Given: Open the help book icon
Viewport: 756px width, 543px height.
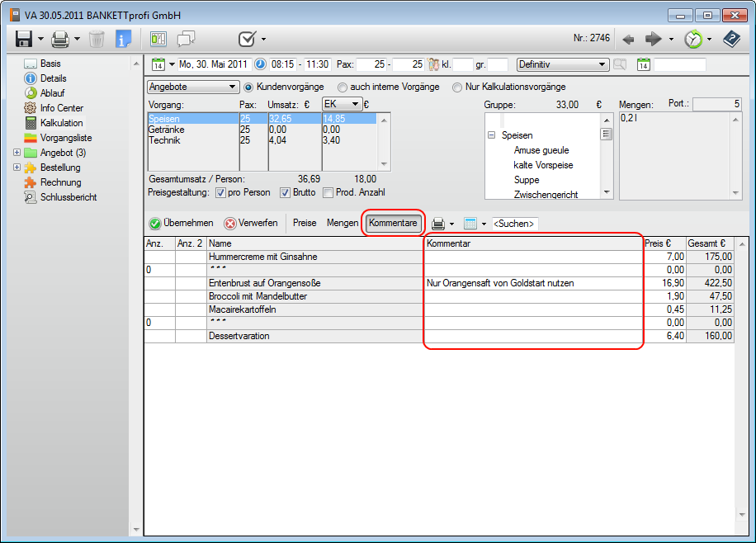Looking at the screenshot, I should pos(730,39).
